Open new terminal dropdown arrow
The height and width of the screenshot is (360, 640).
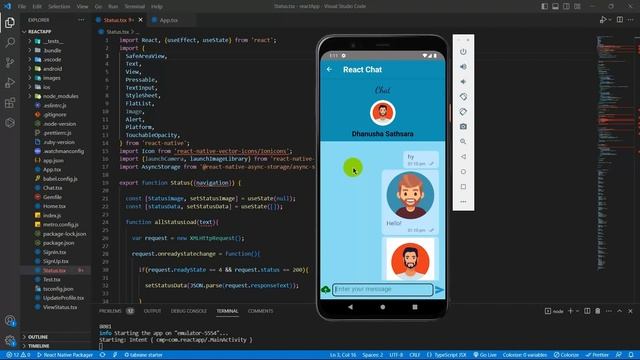pos(577,311)
